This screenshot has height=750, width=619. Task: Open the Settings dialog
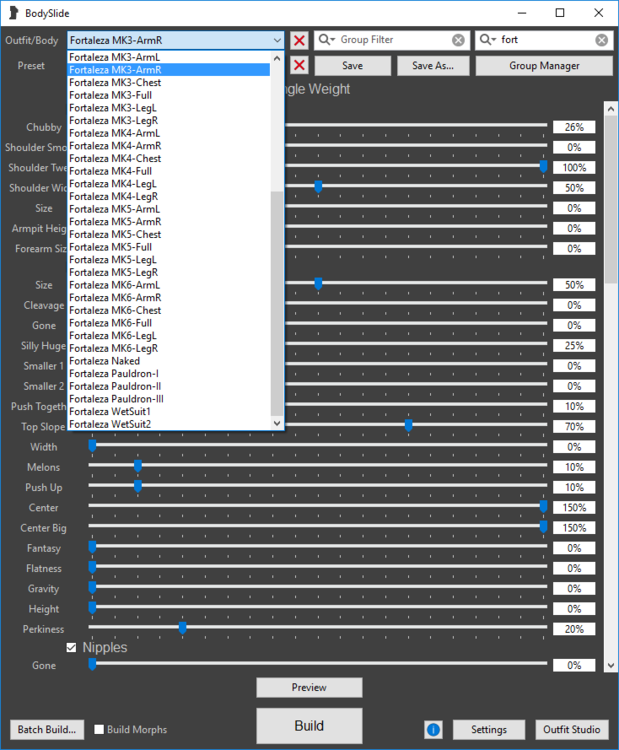tap(489, 729)
